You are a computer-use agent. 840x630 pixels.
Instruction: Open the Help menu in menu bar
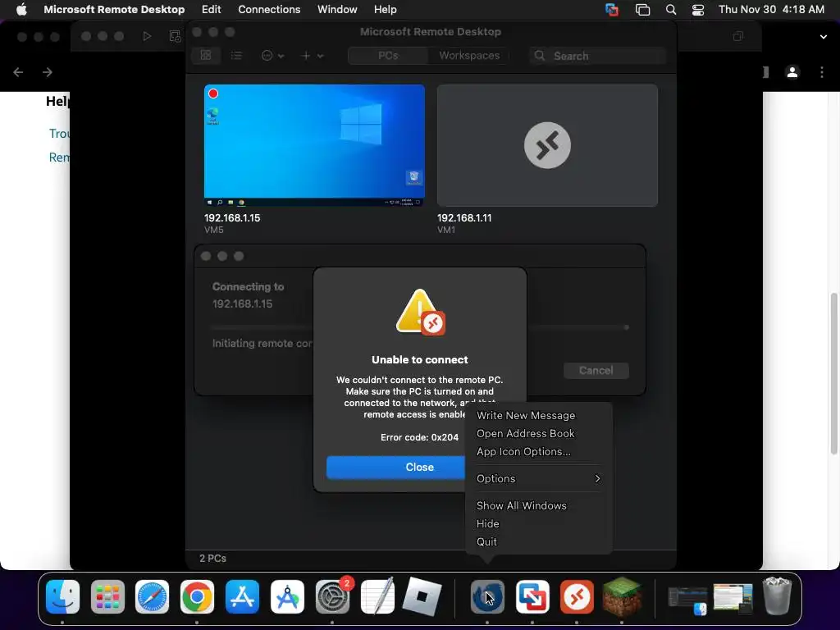[385, 10]
